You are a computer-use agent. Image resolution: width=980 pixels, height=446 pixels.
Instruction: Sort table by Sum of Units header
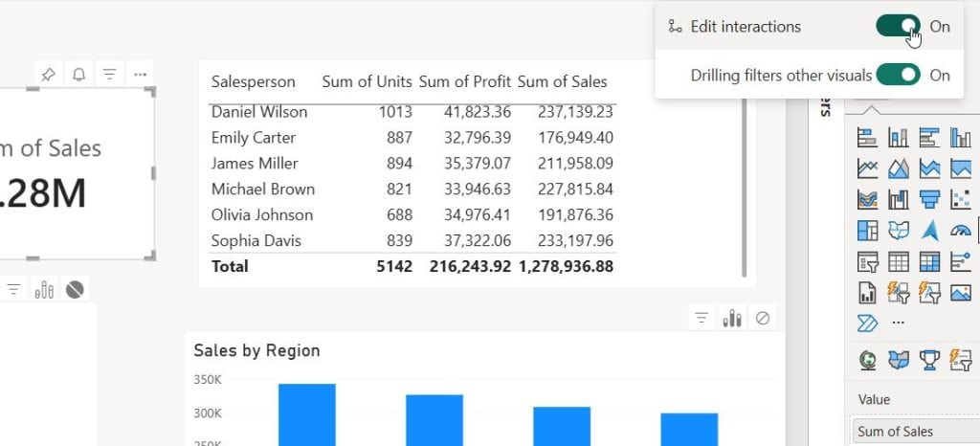pos(367,81)
